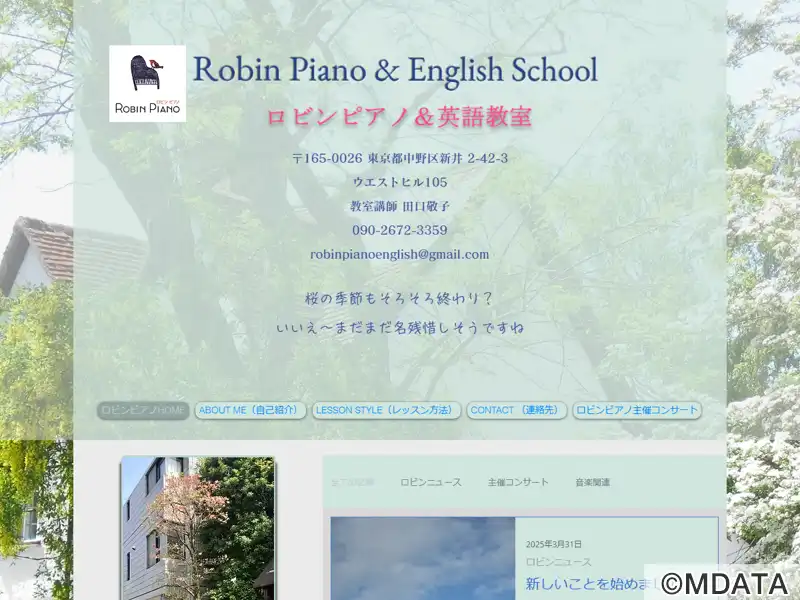
Task: Click the 桜の季節もそろそろ終わり？ text
Action: [x=399, y=298]
